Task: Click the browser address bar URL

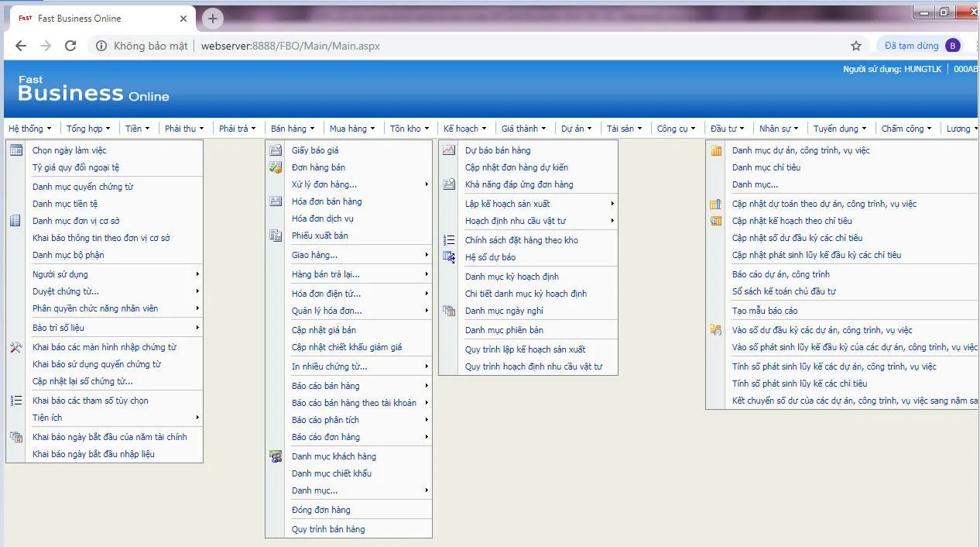Action: 290,46
